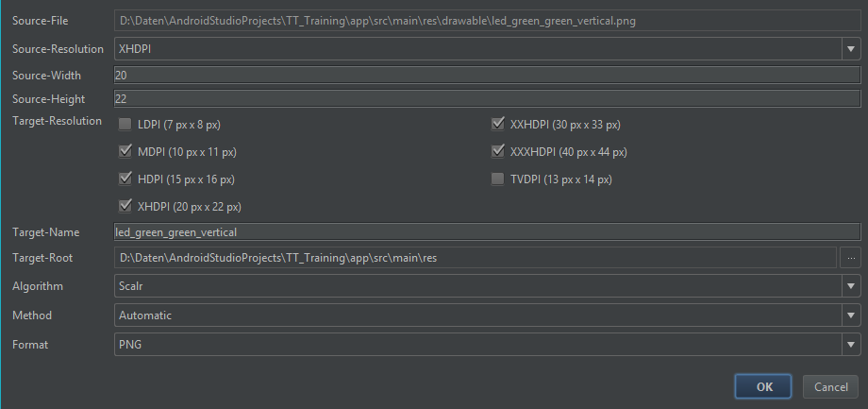Open the Method dropdown set to Automatic
868x409 pixels.
[486, 315]
